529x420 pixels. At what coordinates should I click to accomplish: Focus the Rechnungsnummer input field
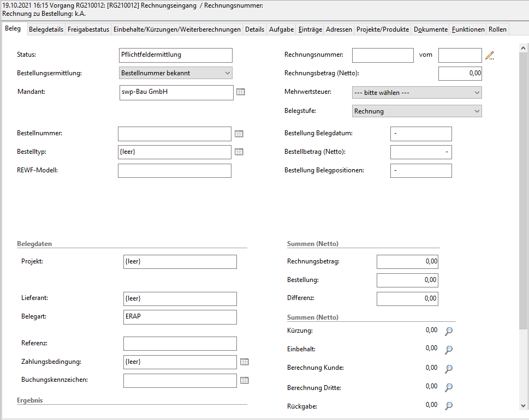coord(383,55)
